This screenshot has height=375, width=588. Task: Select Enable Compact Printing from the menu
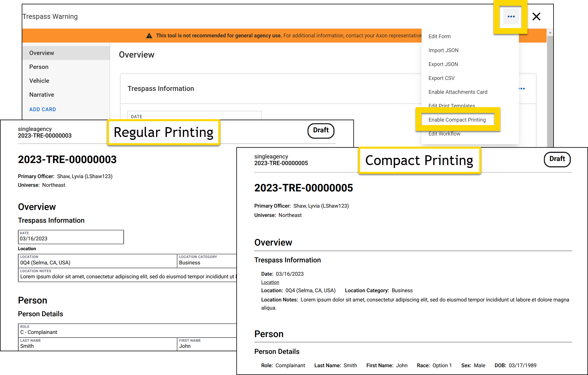coord(457,120)
